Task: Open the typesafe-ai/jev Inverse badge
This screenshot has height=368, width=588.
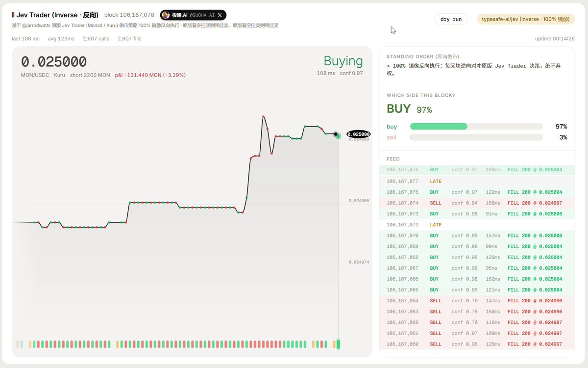Action: click(x=526, y=19)
